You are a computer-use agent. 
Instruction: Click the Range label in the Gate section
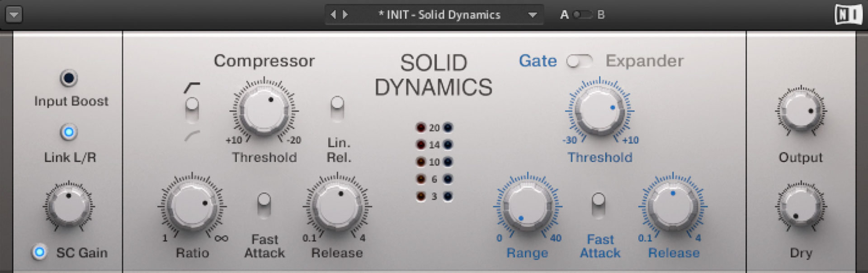coord(527,253)
